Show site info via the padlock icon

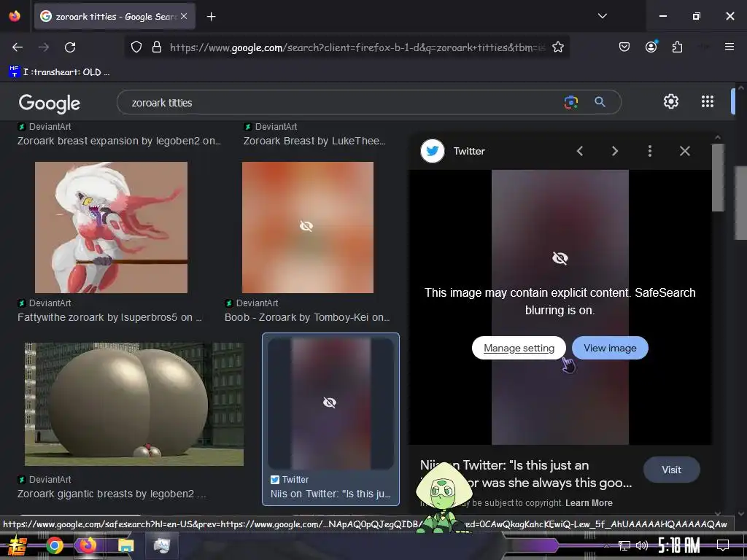(156, 47)
